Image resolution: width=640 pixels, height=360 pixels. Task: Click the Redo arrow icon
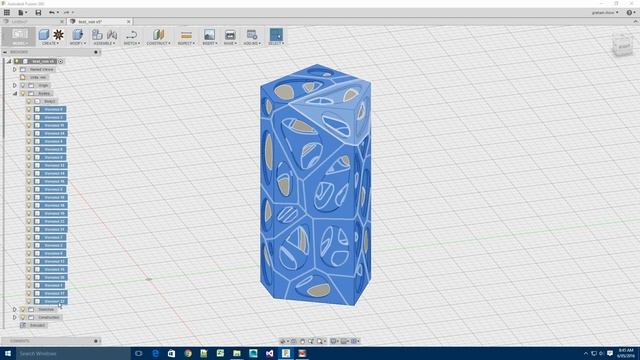66,13
